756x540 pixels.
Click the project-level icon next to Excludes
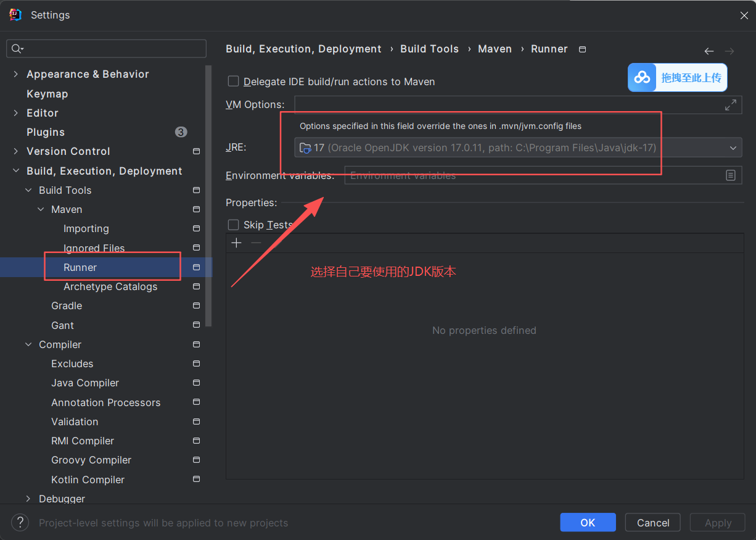196,363
